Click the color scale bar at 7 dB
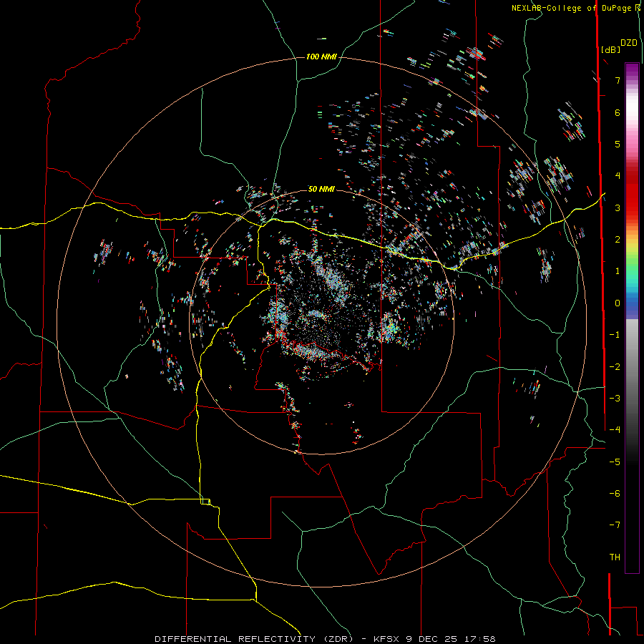Screen dimensions: 644x644 632,80
